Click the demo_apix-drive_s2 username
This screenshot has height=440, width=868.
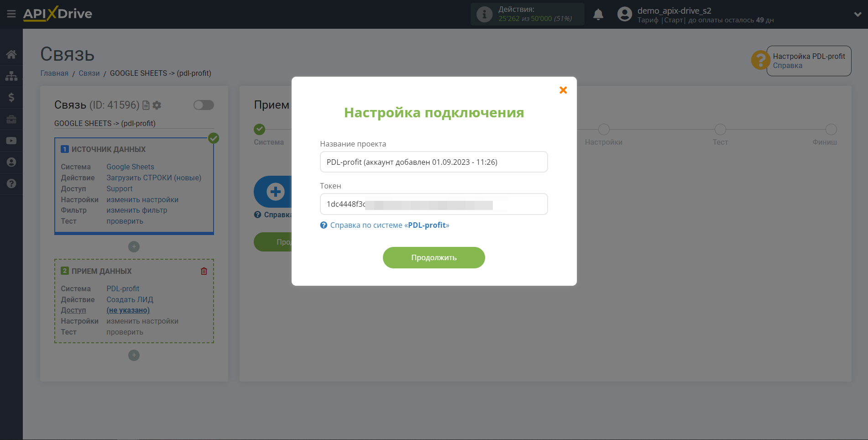tap(674, 10)
